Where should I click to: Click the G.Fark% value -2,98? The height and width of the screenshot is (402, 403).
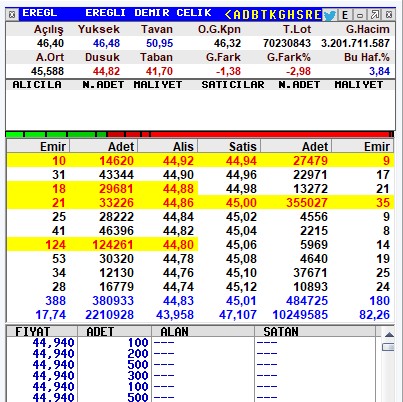pos(298,71)
